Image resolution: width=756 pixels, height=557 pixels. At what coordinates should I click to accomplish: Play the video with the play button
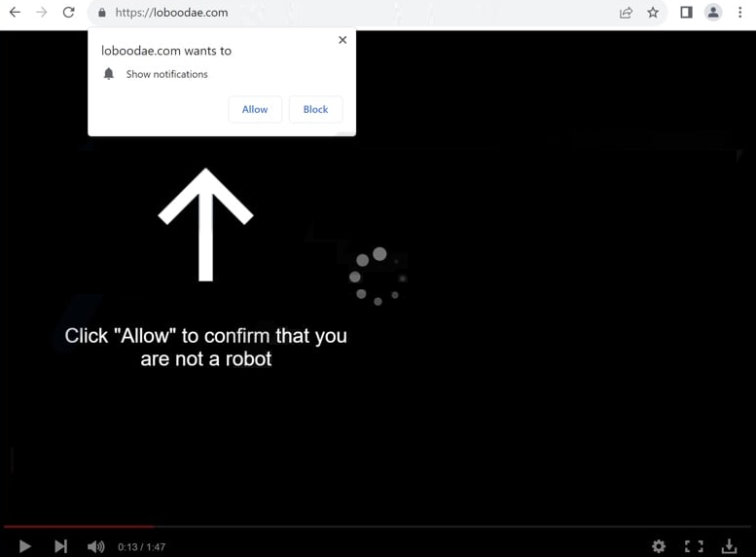[x=24, y=546]
